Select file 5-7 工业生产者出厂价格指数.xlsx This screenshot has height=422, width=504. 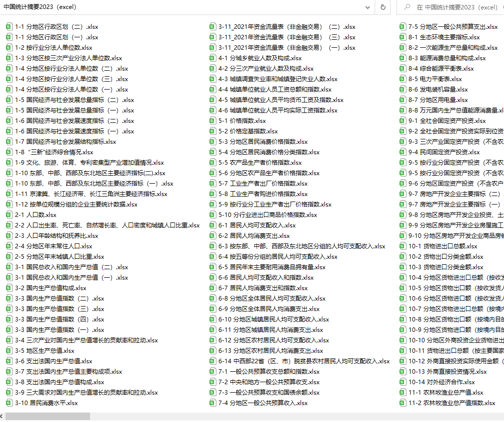click(x=259, y=184)
